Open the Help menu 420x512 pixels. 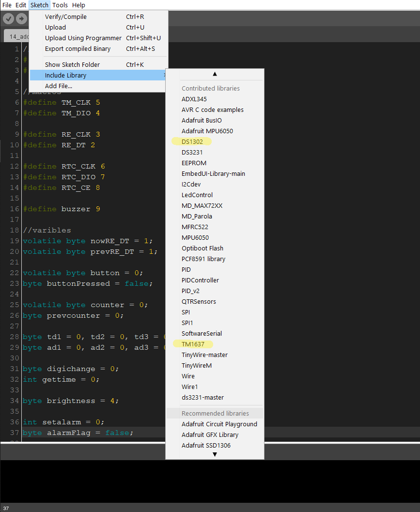[78, 5]
